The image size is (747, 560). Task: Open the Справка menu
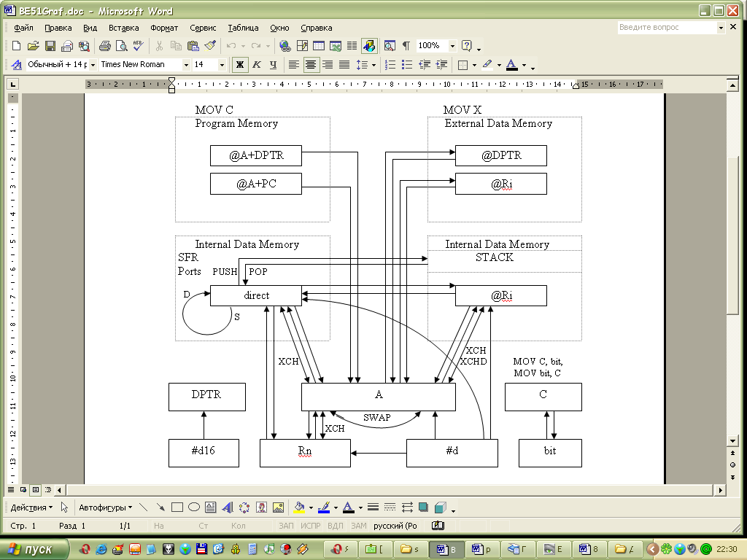point(317,28)
